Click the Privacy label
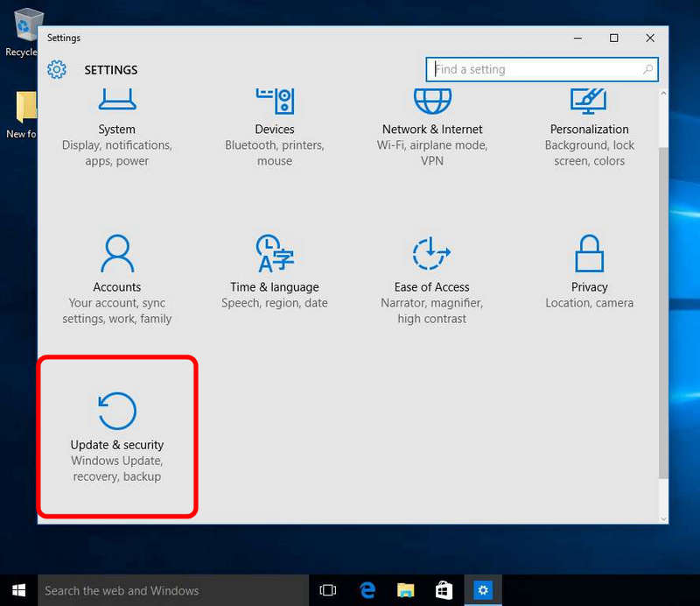This screenshot has width=700, height=606. pos(589,287)
